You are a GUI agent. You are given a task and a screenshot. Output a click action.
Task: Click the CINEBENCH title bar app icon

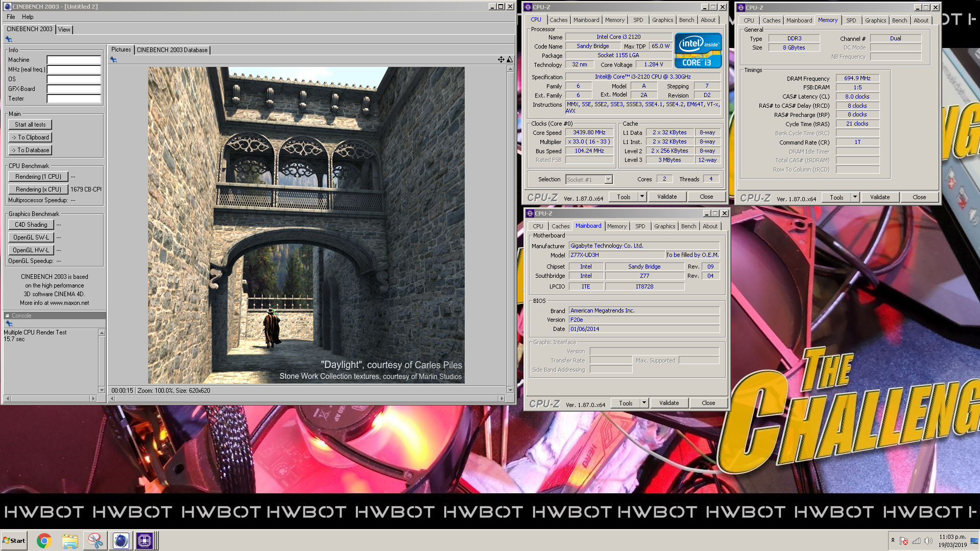click(x=7, y=7)
